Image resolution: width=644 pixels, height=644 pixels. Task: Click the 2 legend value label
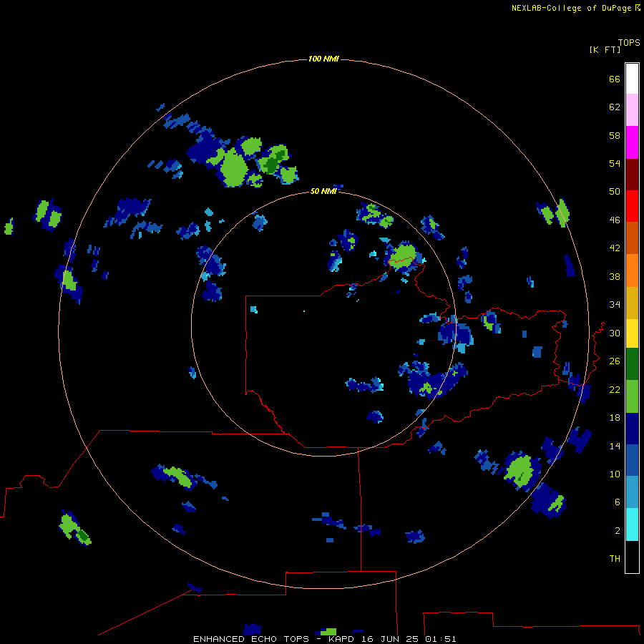click(618, 530)
